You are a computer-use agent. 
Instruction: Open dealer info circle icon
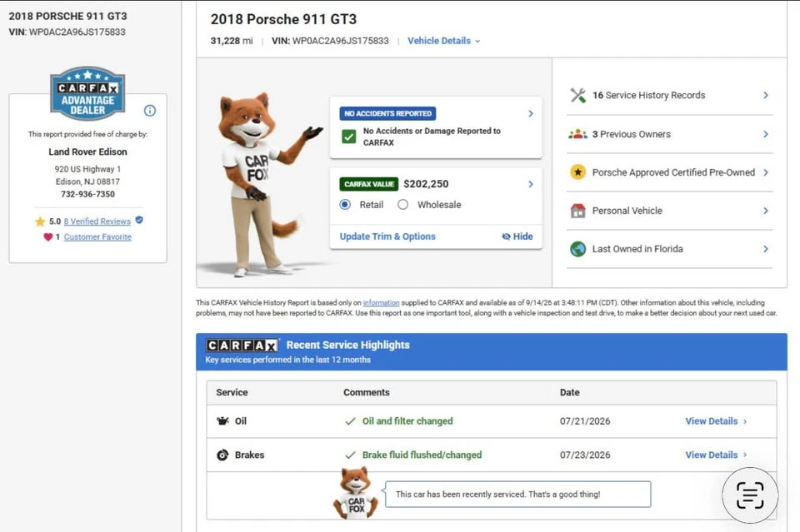149,111
